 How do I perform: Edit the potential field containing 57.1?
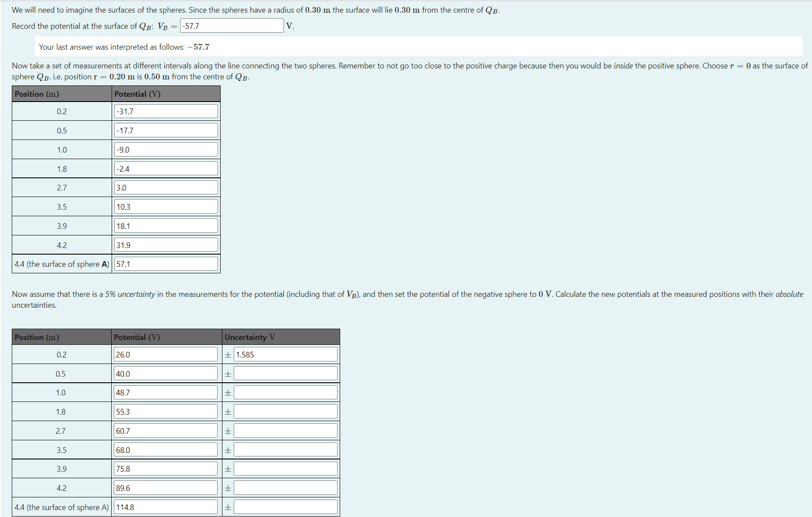(x=166, y=264)
